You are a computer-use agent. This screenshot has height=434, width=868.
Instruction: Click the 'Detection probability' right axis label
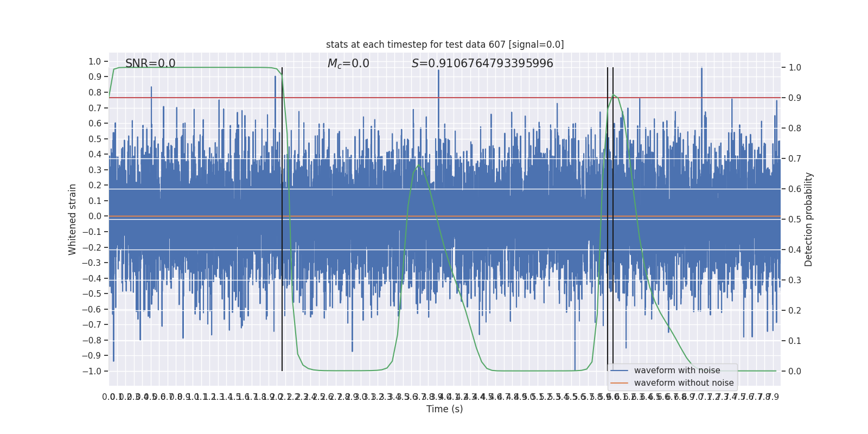[x=809, y=219]
